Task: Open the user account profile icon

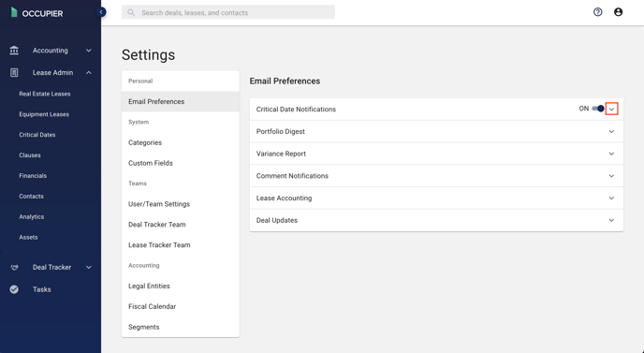Action: (618, 12)
